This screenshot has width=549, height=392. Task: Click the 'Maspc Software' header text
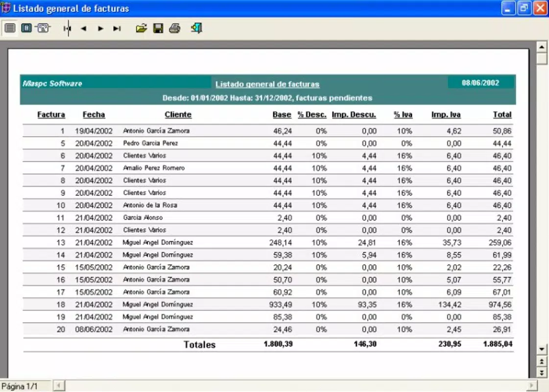tap(52, 83)
